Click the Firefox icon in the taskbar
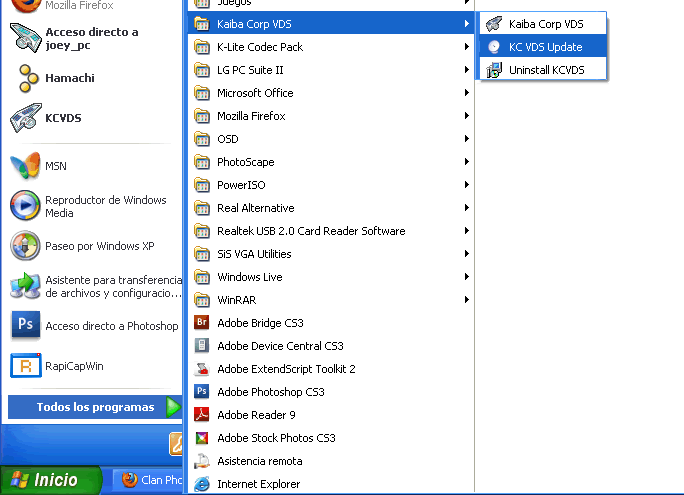This screenshot has height=495, width=684. tap(129, 480)
